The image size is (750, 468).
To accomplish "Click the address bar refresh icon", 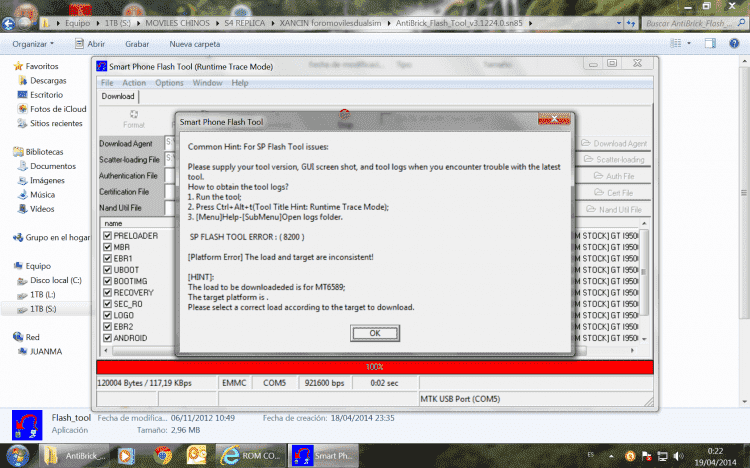I will (x=631, y=23).
